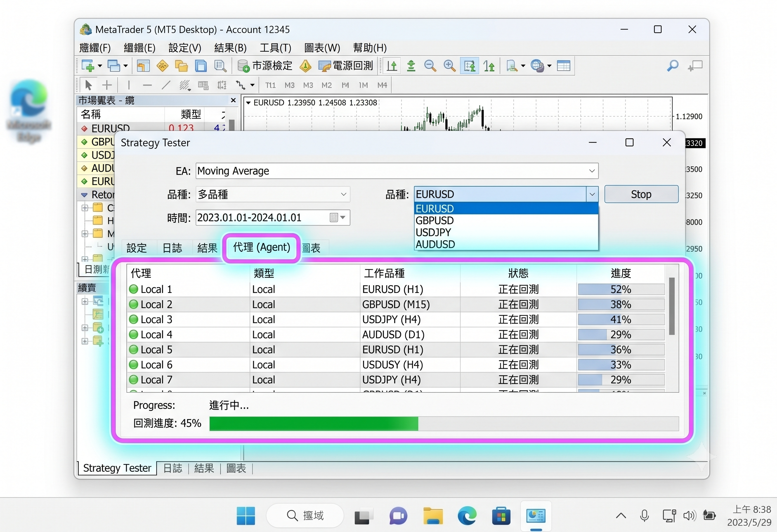Select the arrow pointer tool
The width and height of the screenshot is (777, 532).
point(88,85)
